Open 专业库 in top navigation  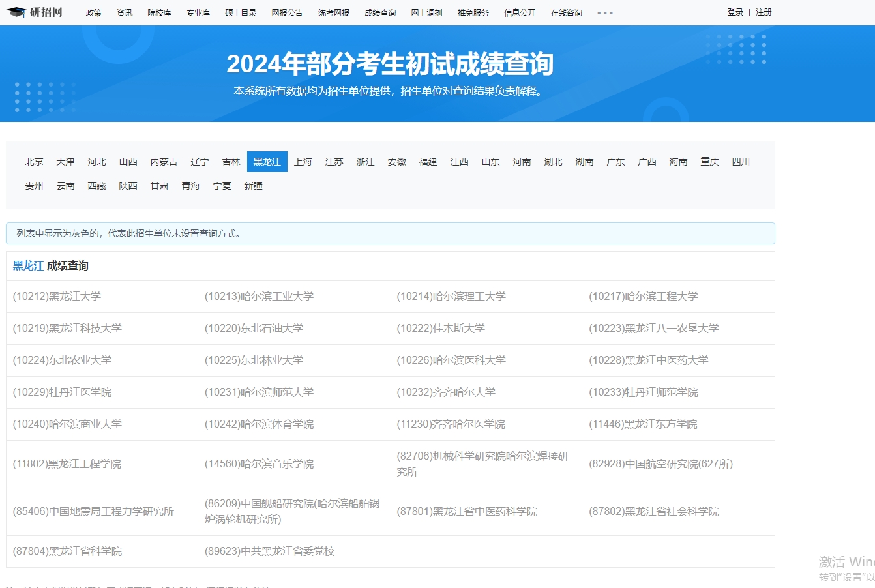click(198, 12)
